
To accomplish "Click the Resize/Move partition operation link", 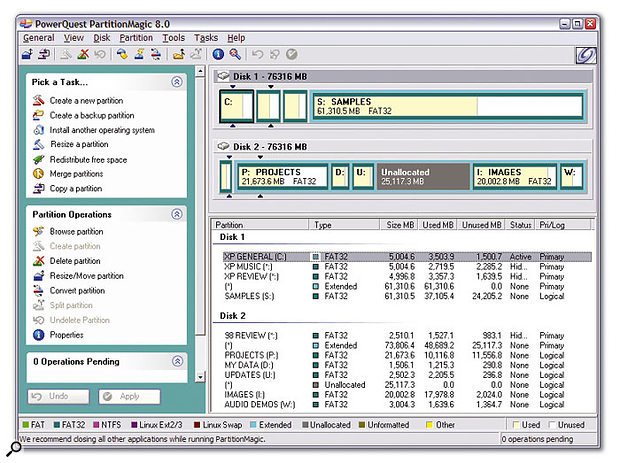I will pyautogui.click(x=87, y=276).
